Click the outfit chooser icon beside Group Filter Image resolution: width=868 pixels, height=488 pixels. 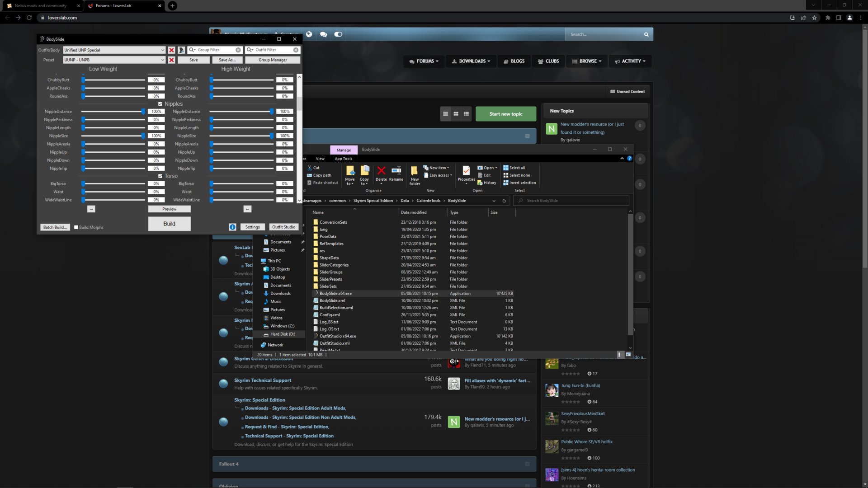pos(181,50)
